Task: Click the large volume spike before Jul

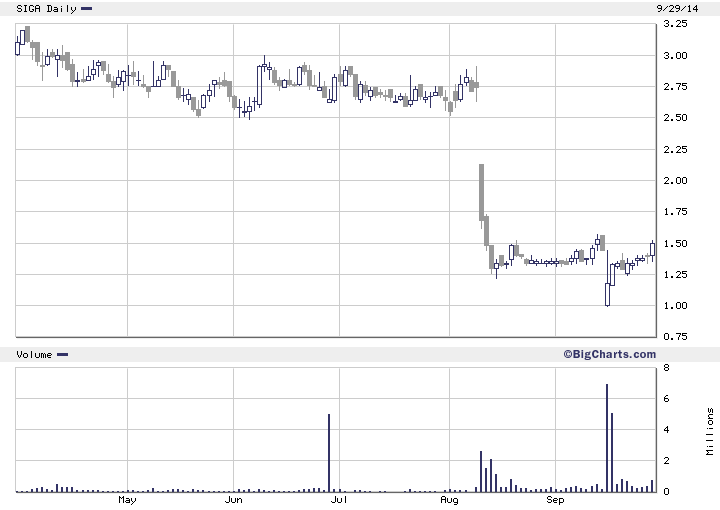Action: [x=329, y=453]
